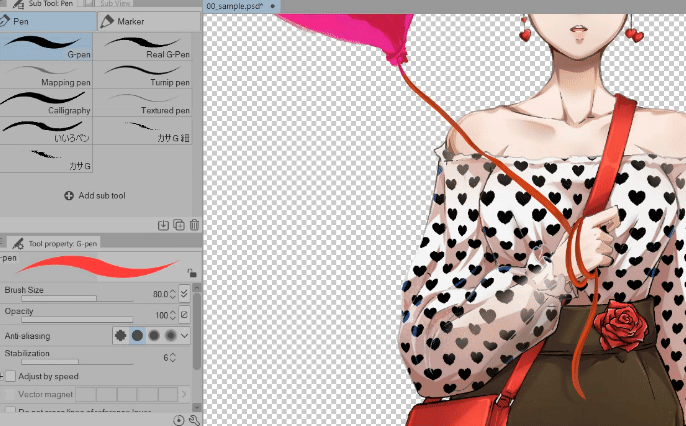
Task: Choose the Mapping pen brush
Action: click(x=46, y=74)
